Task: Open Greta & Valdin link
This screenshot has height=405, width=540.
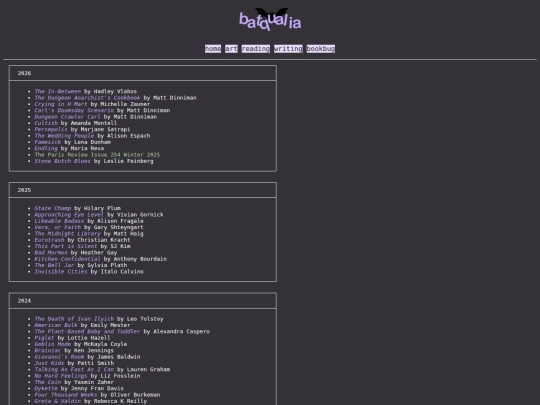Action: point(58,401)
